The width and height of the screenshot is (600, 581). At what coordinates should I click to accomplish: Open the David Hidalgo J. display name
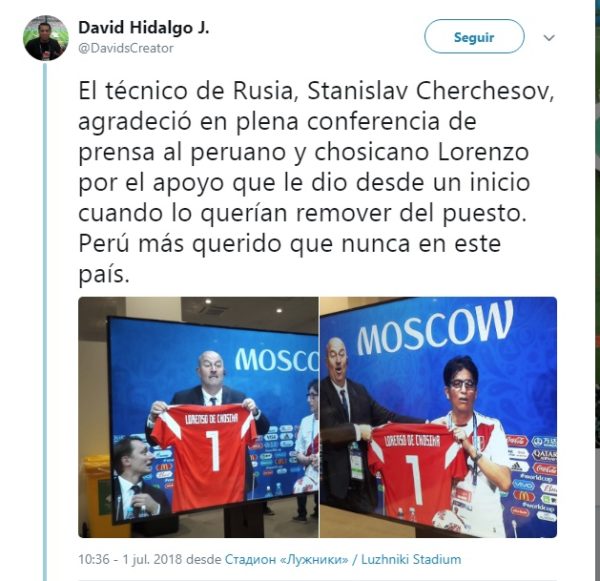(143, 28)
